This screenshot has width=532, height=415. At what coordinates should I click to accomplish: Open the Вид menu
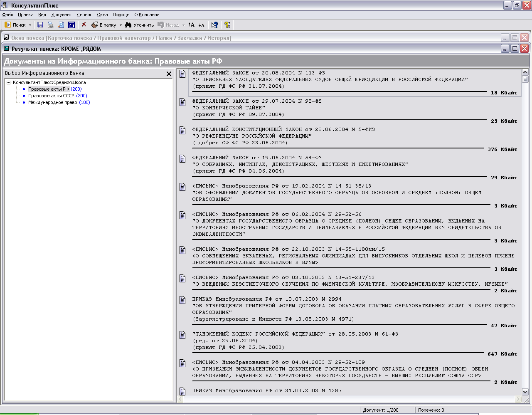pos(42,15)
